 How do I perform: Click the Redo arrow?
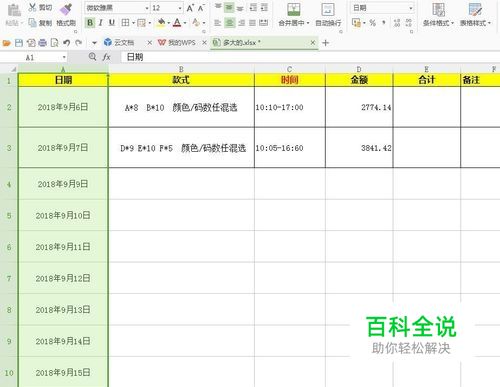click(x=79, y=43)
